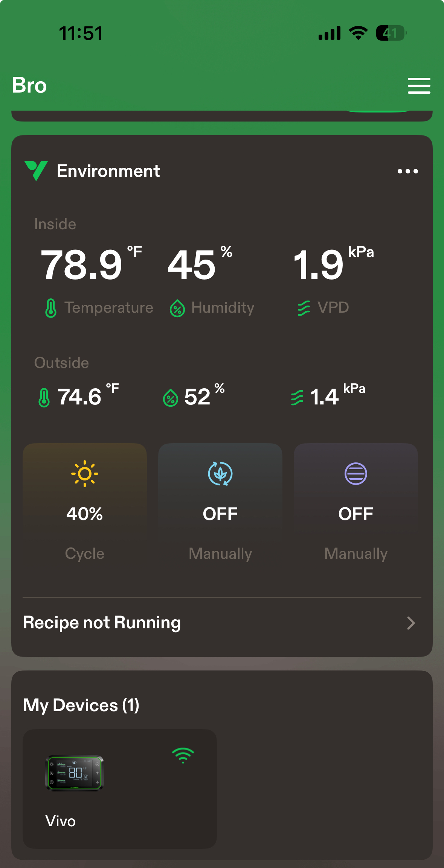Image resolution: width=444 pixels, height=868 pixels.
Task: Open the Vivo device label
Action: click(x=61, y=821)
